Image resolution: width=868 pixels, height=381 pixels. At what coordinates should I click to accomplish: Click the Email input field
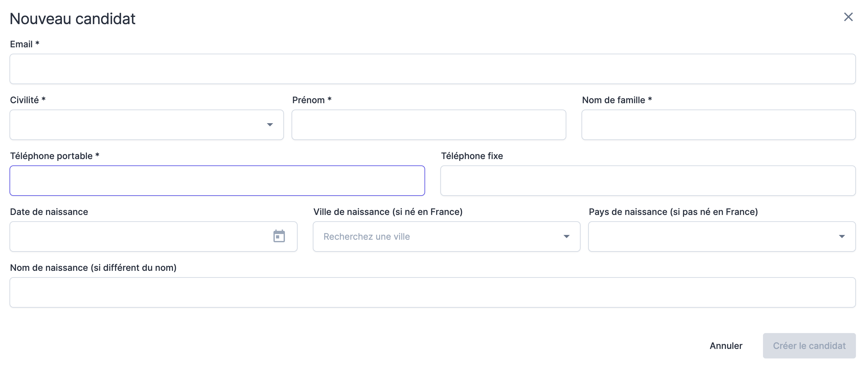click(x=432, y=69)
